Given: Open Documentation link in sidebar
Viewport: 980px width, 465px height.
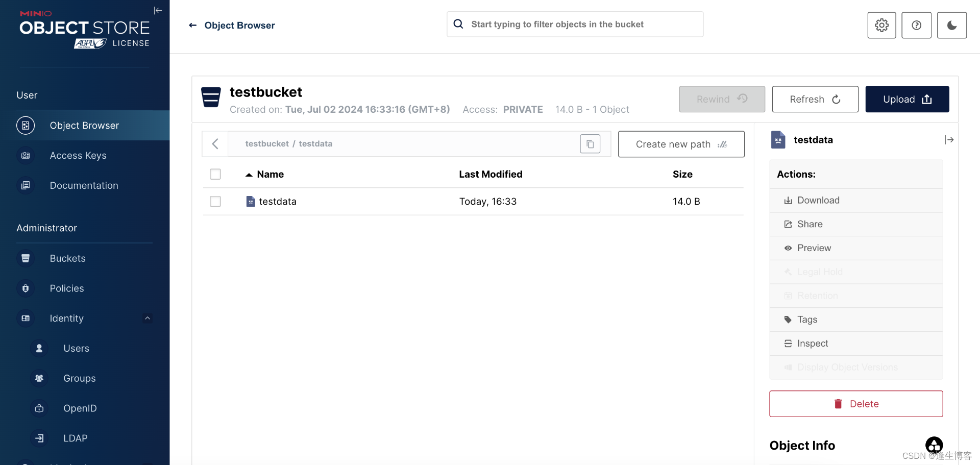Looking at the screenshot, I should click(85, 186).
